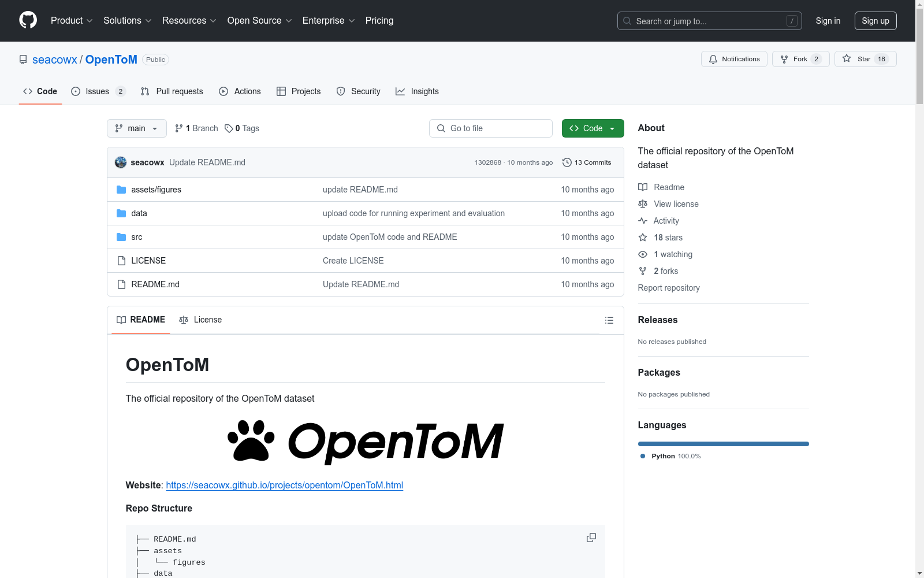Open the OpenToM website link
Viewport: 924px width, 578px height.
(285, 486)
